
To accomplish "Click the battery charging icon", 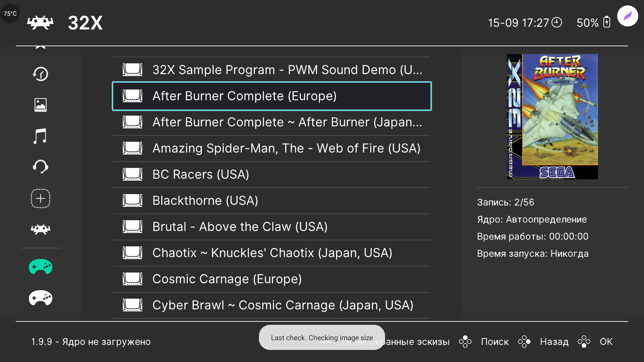I will click(x=606, y=22).
